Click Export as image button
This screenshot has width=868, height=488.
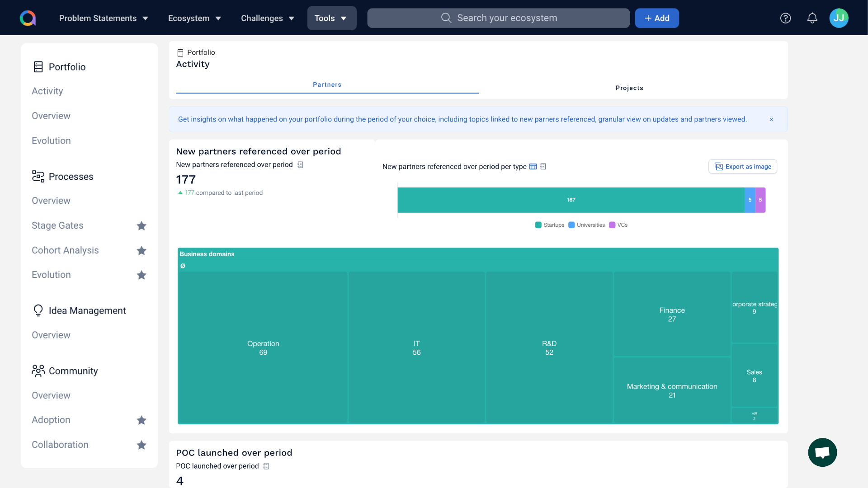tap(742, 167)
